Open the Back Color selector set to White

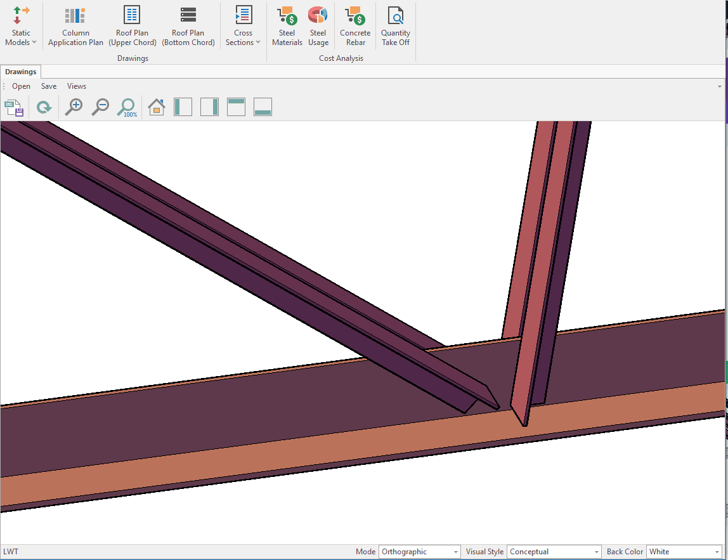pos(684,552)
